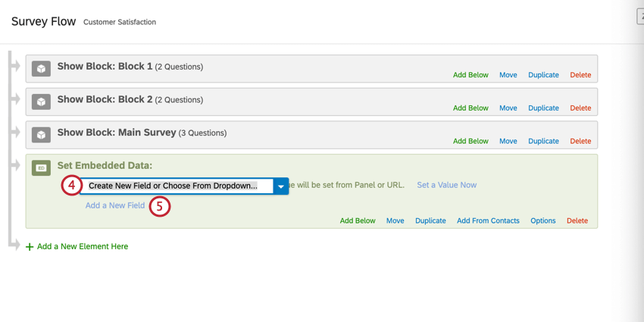Move the Block 2 element
This screenshot has height=322, width=644.
(x=508, y=108)
